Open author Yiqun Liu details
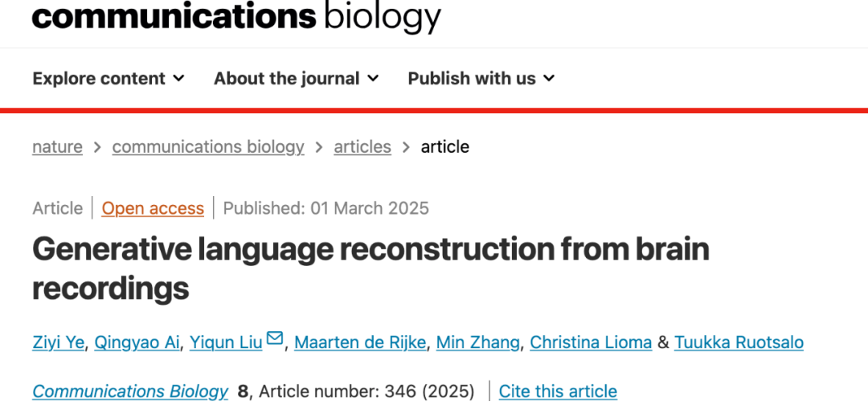 [x=226, y=342]
